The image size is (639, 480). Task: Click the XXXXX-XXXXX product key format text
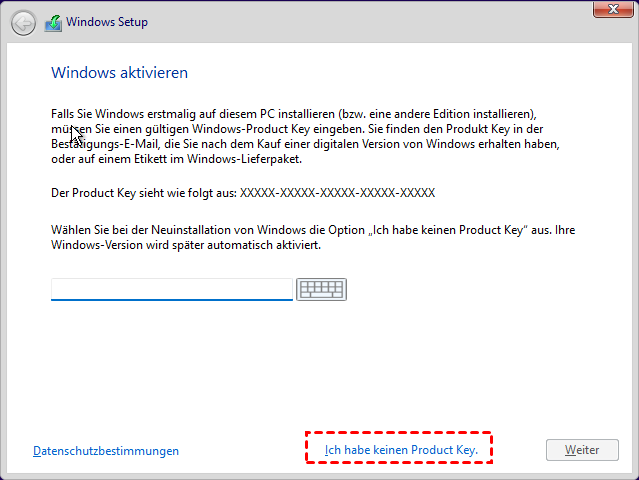(x=337, y=193)
